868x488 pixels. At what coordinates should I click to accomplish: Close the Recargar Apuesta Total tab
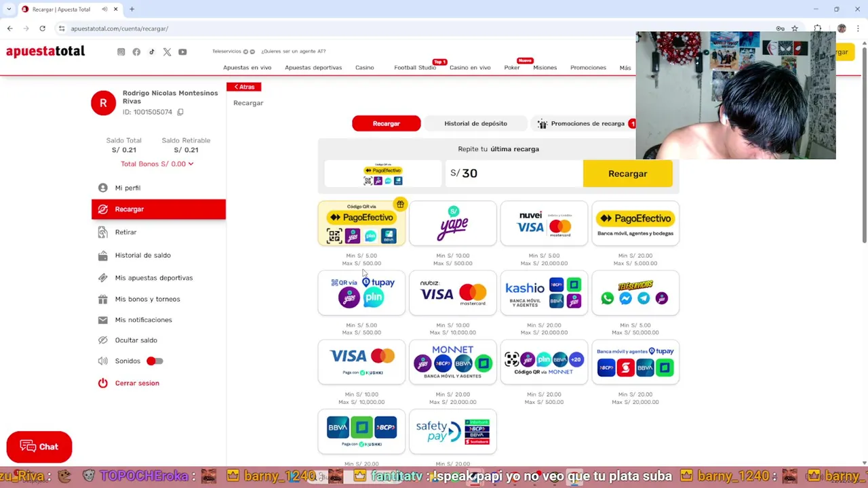[x=116, y=9]
